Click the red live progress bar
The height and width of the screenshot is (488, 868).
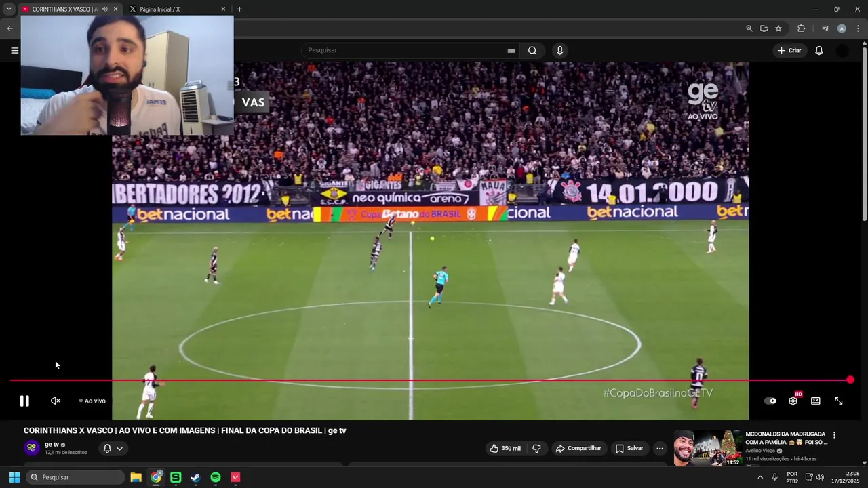click(x=430, y=380)
